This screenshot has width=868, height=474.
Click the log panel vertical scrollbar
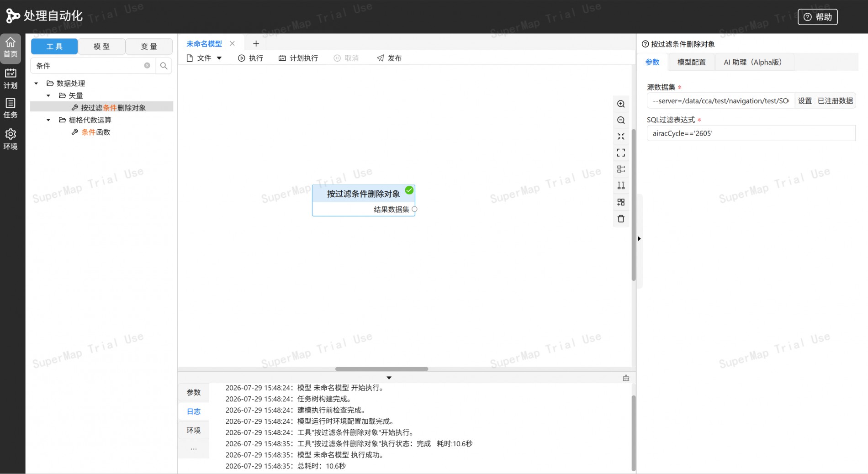click(634, 433)
